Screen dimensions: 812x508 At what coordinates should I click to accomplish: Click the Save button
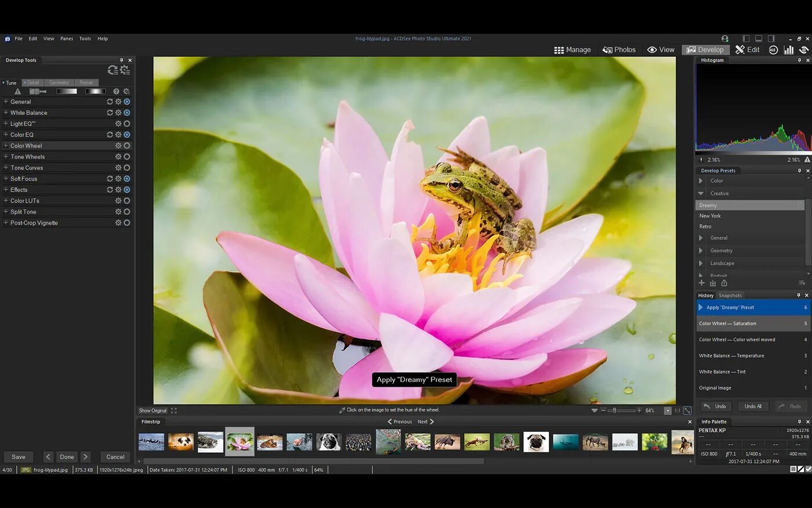click(19, 457)
